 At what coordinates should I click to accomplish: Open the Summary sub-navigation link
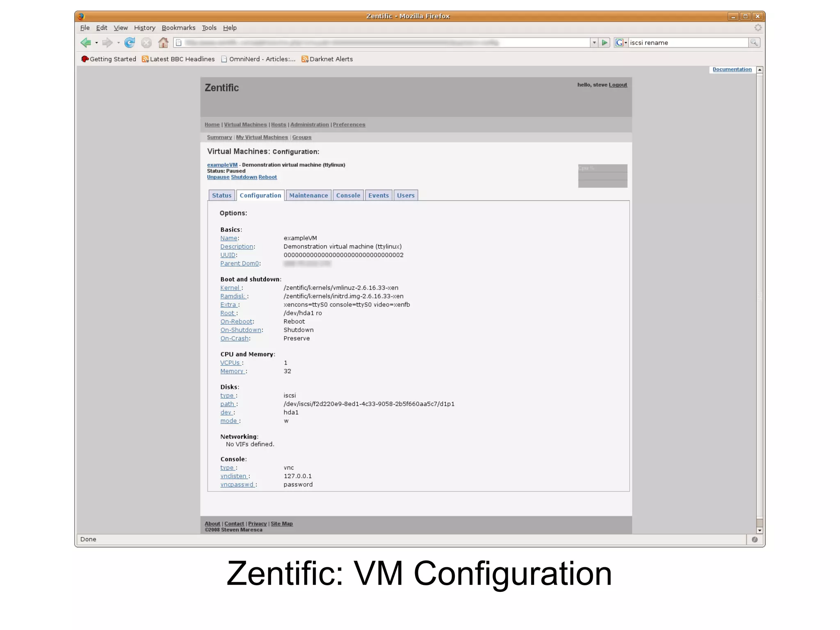pos(219,137)
